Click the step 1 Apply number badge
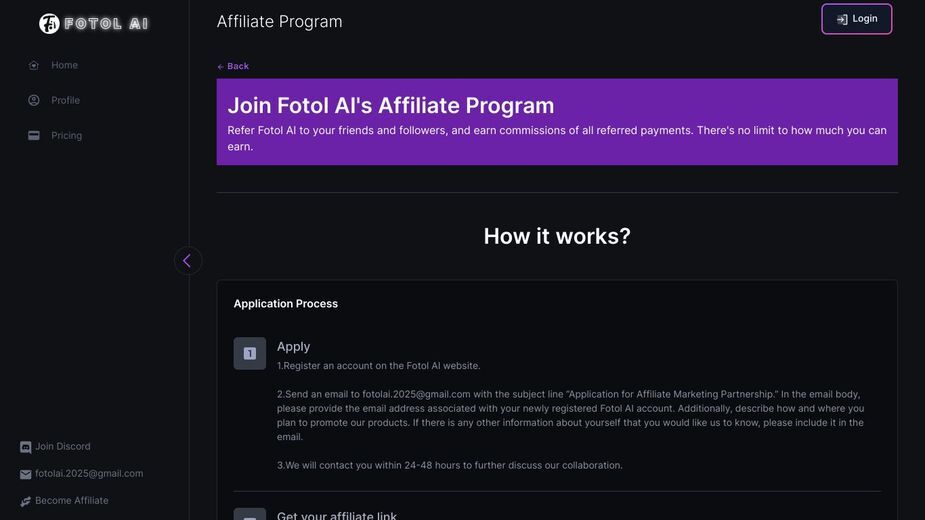The width and height of the screenshot is (925, 520). pos(250,354)
